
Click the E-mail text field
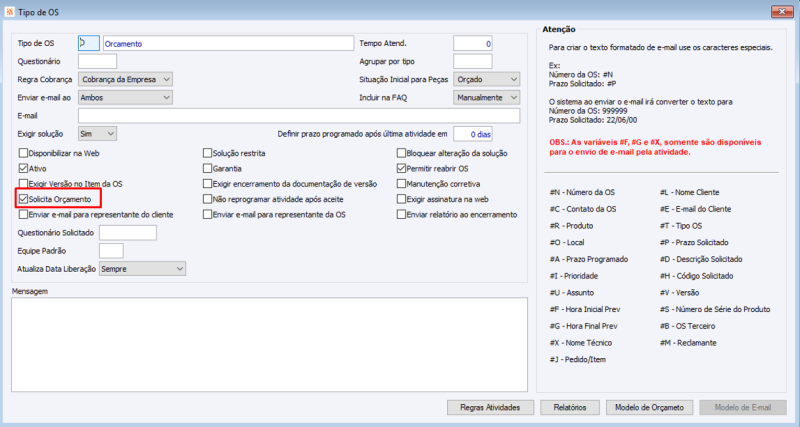299,116
